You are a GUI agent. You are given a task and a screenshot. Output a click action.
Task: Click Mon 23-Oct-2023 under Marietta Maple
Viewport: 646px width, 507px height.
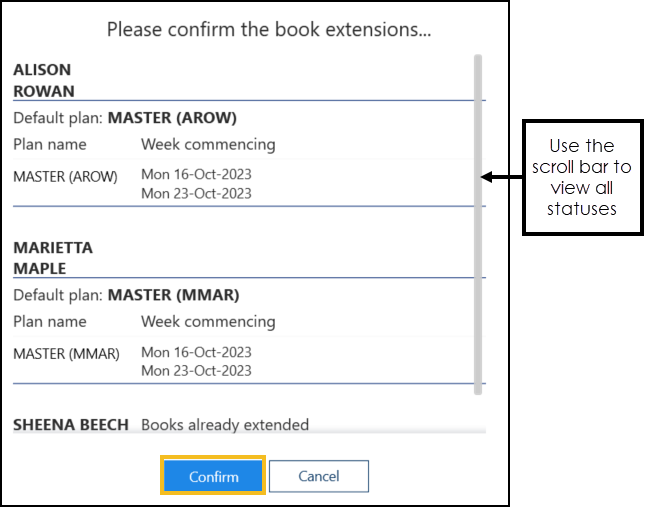click(196, 370)
